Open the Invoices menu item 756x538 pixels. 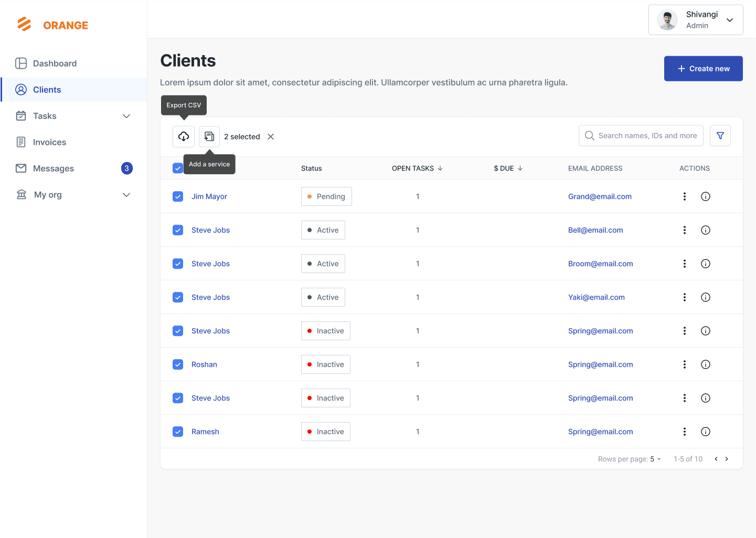coord(73,142)
